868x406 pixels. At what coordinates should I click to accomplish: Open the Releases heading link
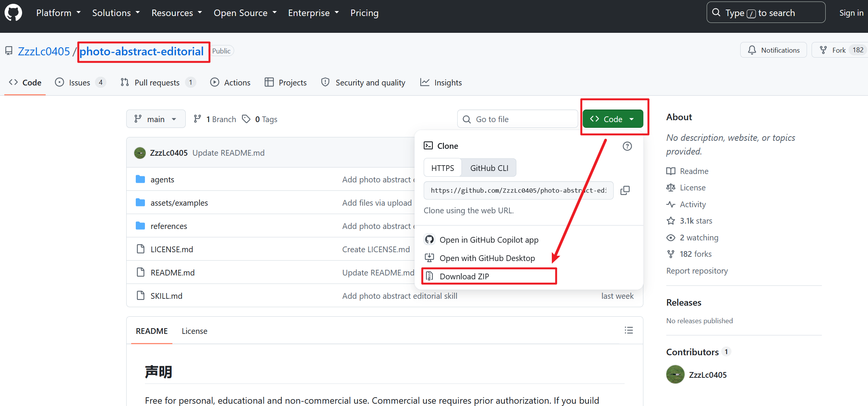click(684, 302)
